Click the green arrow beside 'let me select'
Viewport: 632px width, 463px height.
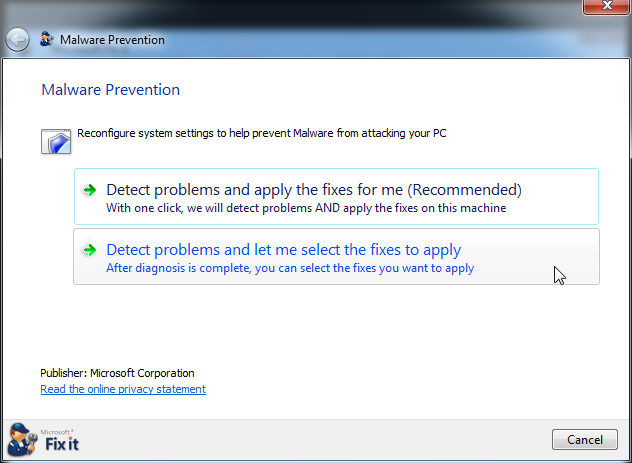pyautogui.click(x=90, y=250)
